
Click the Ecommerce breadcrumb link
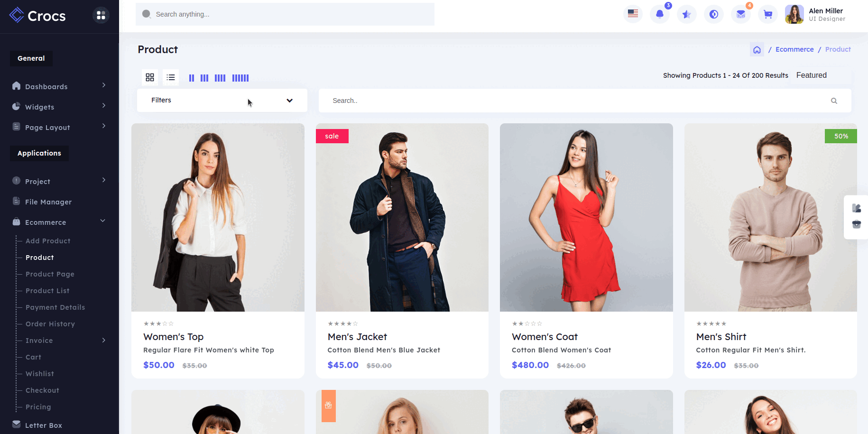(794, 49)
